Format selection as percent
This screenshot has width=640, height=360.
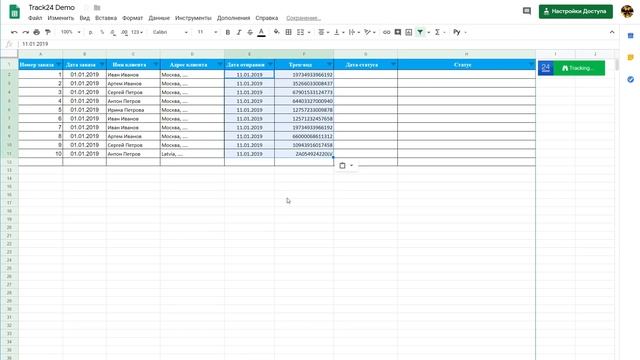pyautogui.click(x=102, y=32)
